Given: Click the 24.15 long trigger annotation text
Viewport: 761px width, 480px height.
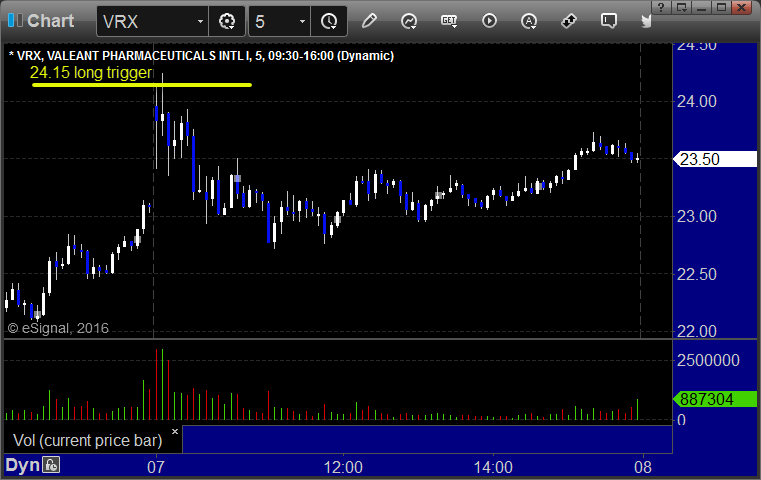Looking at the screenshot, I should (91, 72).
